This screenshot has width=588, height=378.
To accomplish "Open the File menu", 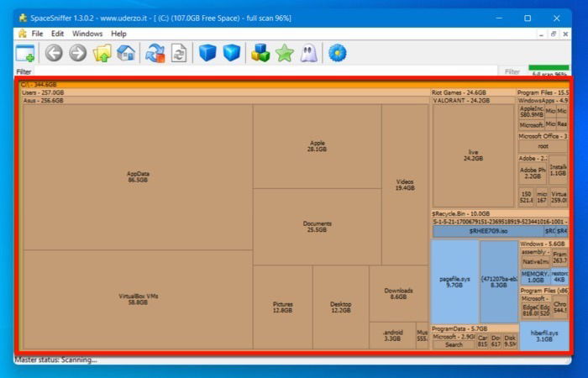I will coord(37,34).
